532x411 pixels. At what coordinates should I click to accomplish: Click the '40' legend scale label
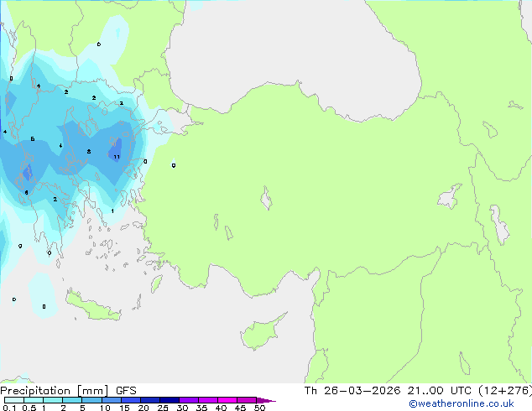coord(221,408)
